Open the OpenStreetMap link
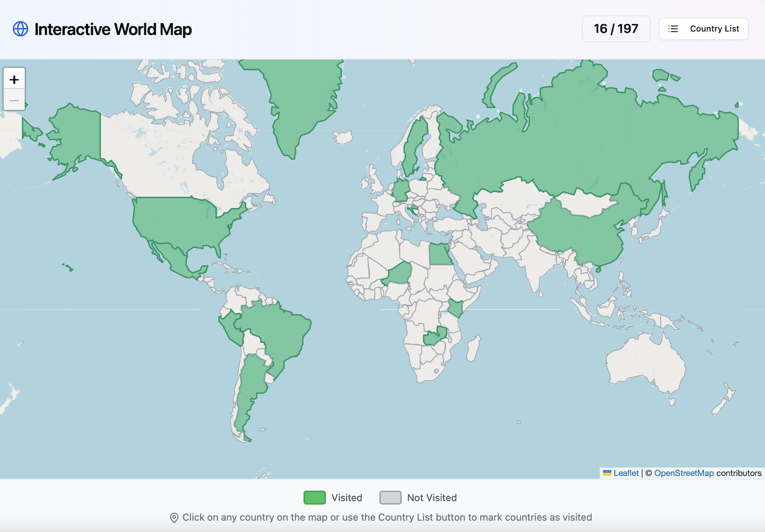The width and height of the screenshot is (765, 532). [684, 473]
